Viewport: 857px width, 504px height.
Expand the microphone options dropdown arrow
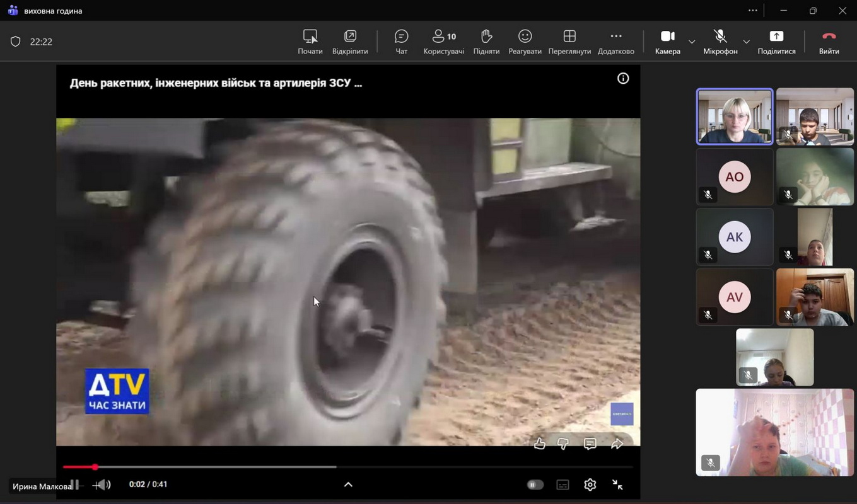[746, 42]
